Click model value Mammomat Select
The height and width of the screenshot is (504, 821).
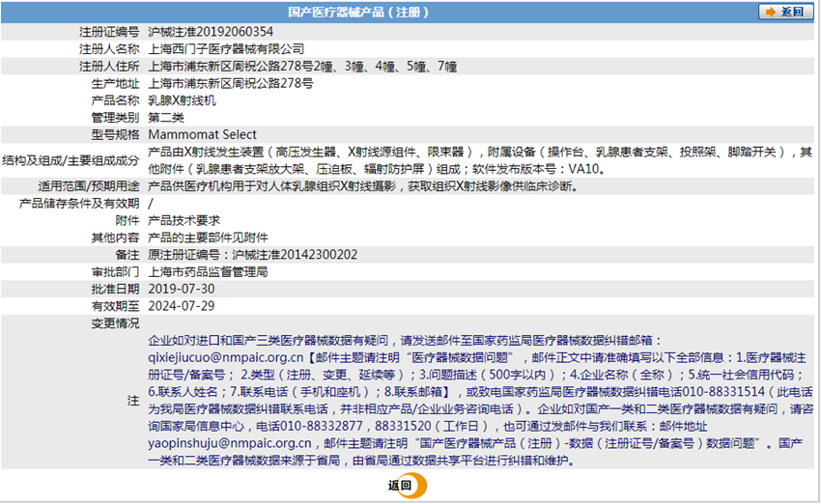coord(202,134)
